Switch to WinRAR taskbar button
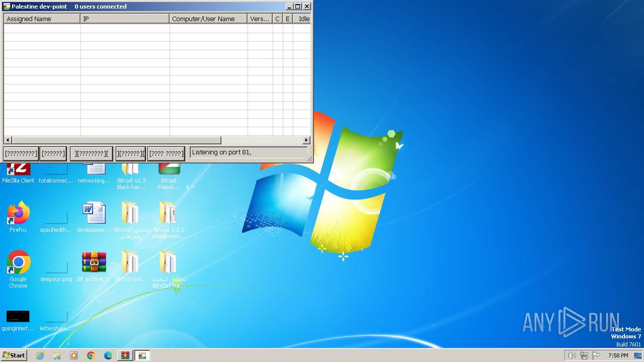Image resolution: width=644 pixels, height=362 pixels. click(x=125, y=355)
